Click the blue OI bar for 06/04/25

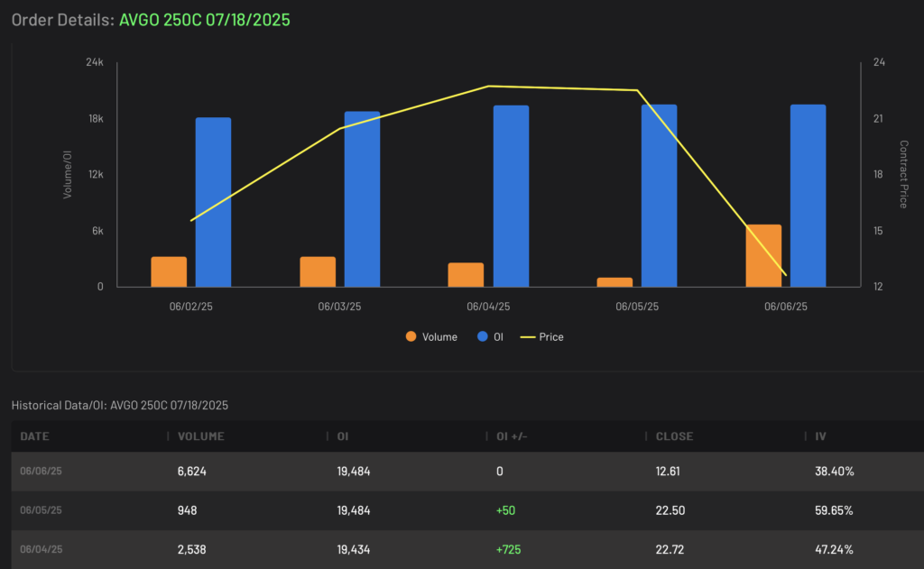click(511, 197)
